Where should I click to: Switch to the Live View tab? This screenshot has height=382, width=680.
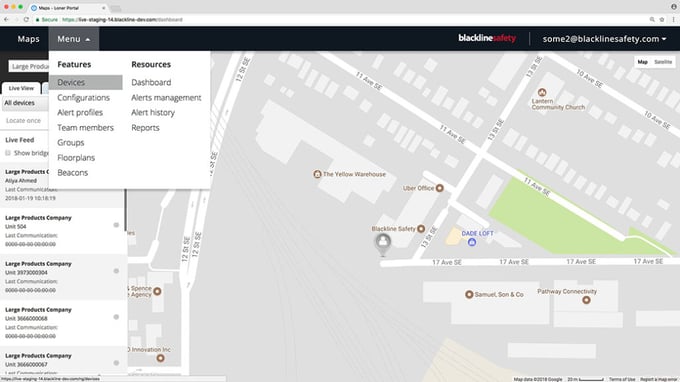click(21, 88)
